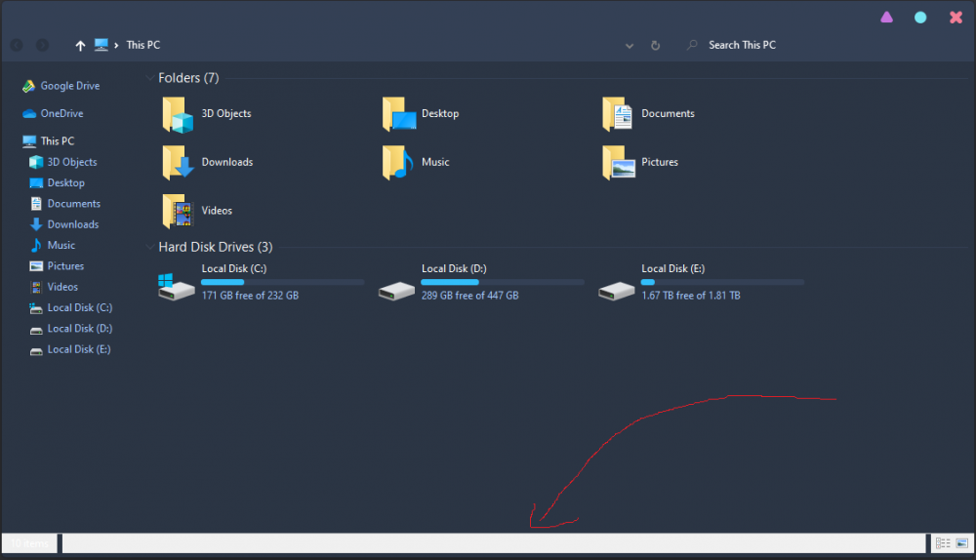This screenshot has height=560, width=976.
Task: Select Google Drive in navigation pane
Action: [69, 86]
